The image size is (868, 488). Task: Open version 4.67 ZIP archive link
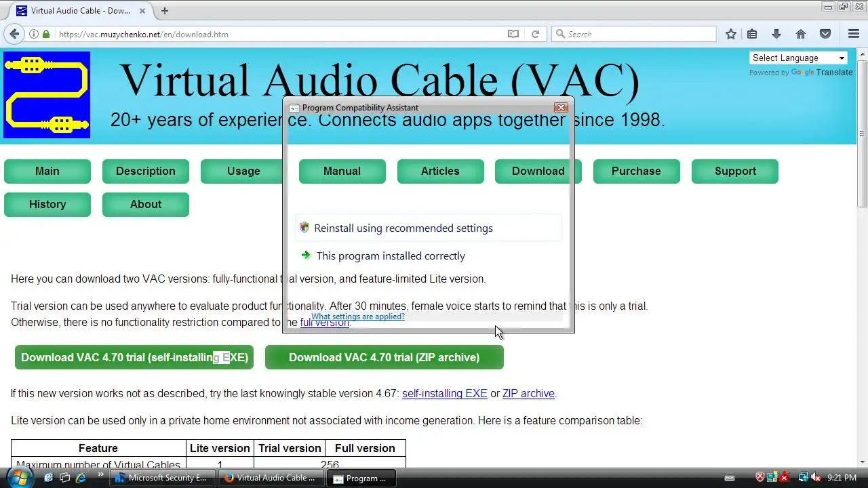point(528,393)
